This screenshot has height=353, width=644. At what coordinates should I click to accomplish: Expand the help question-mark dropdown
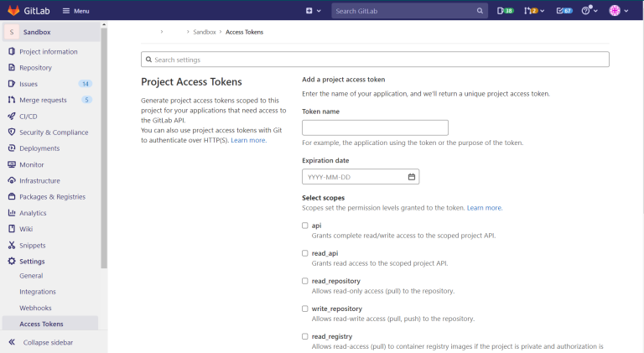click(589, 11)
